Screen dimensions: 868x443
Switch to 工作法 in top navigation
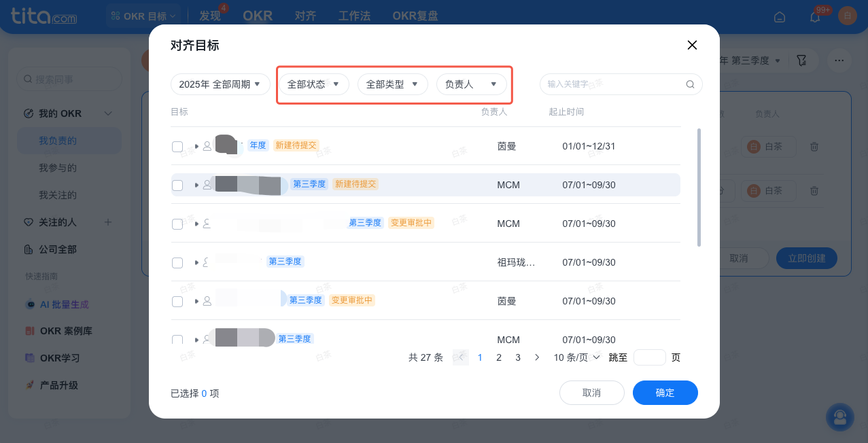tap(353, 15)
